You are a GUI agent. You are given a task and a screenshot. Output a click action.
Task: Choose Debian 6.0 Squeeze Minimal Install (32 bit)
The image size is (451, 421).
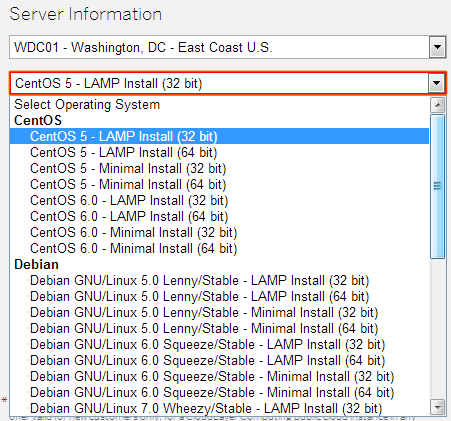(x=219, y=376)
